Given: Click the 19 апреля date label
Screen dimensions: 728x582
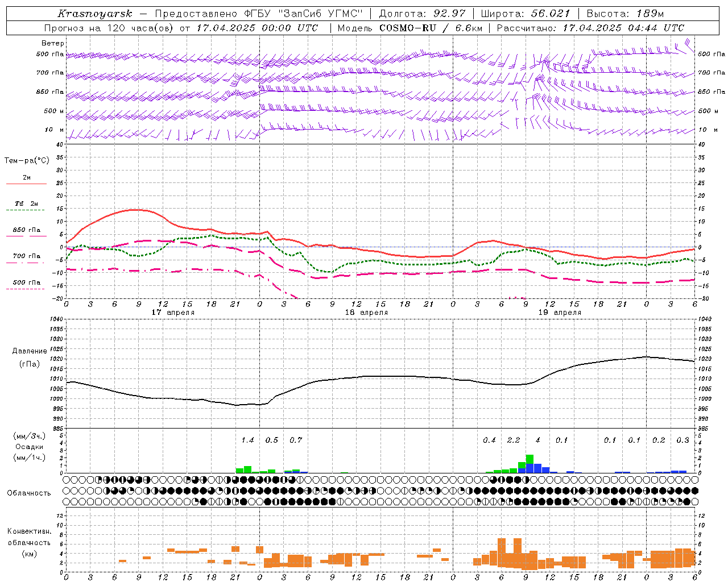Looking at the screenshot, I should (560, 313).
